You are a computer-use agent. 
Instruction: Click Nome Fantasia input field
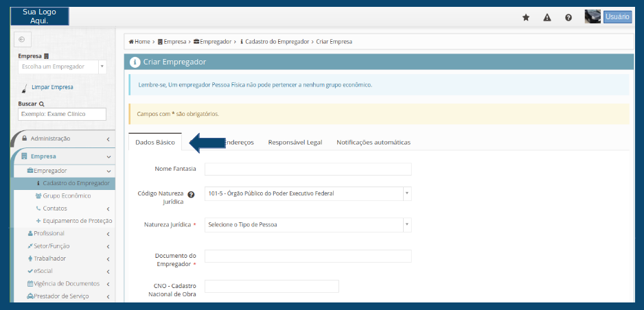(308, 169)
